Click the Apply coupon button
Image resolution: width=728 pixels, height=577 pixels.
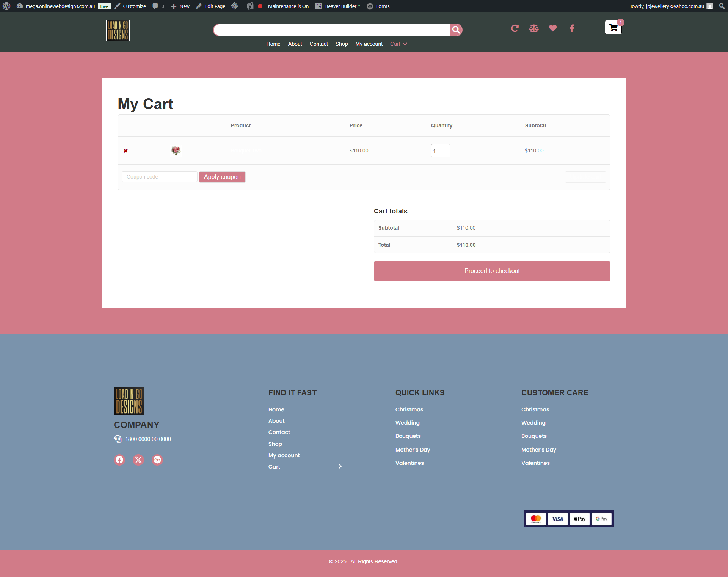pos(222,177)
